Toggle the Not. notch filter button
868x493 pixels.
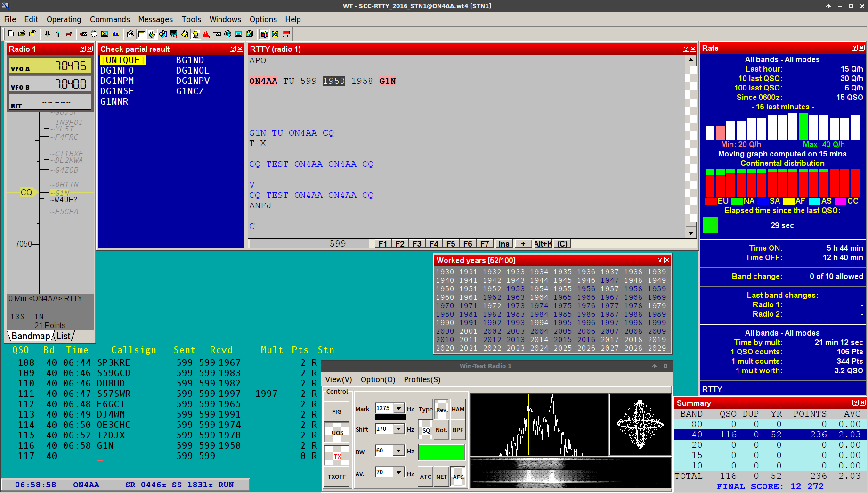(442, 430)
